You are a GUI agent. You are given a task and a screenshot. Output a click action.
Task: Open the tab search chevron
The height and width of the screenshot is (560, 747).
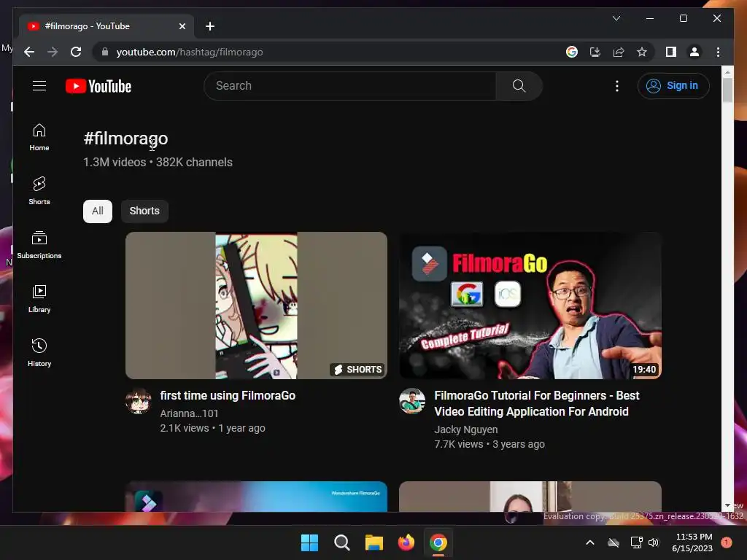click(616, 18)
